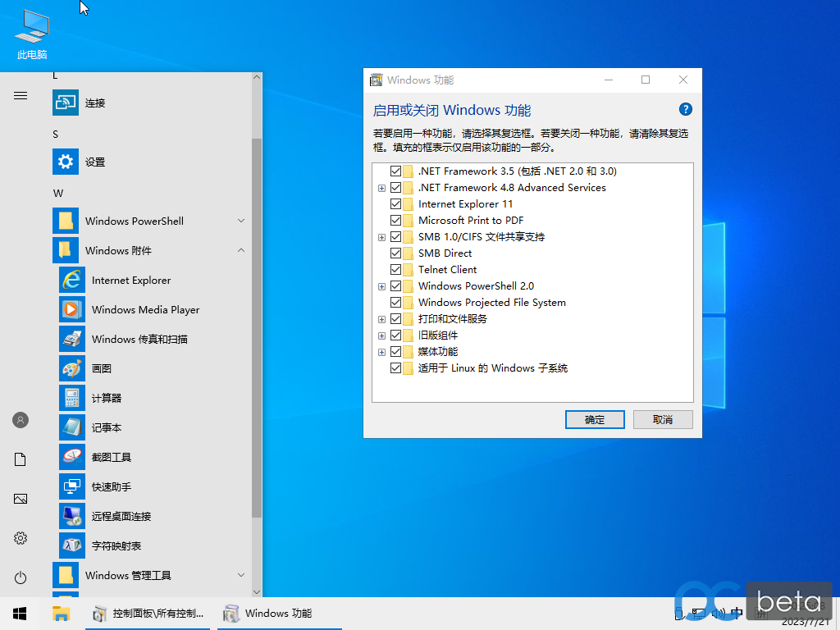Uncheck 媒体功能 checkbox
The width and height of the screenshot is (840, 630).
(x=396, y=351)
